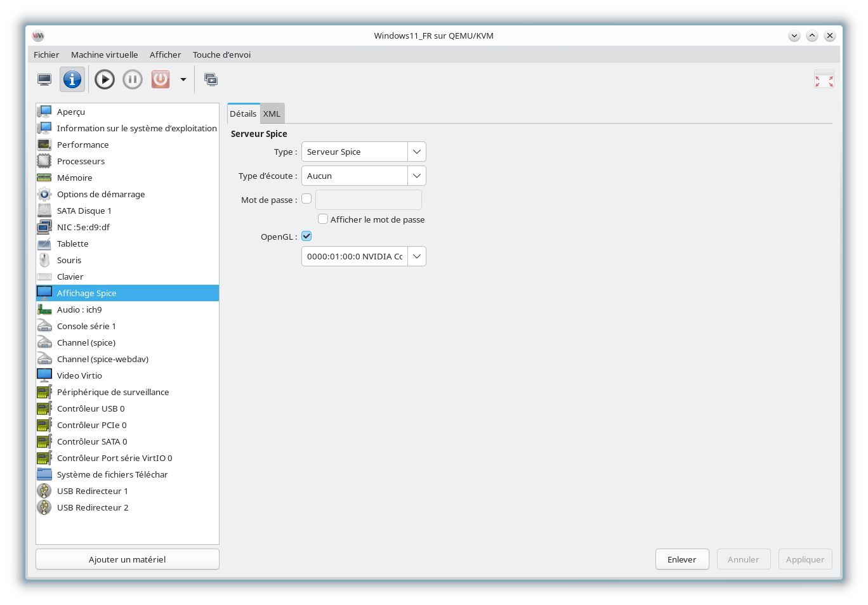The image size is (868, 605).
Task: Select Channel (spice) entry
Action: pos(128,342)
